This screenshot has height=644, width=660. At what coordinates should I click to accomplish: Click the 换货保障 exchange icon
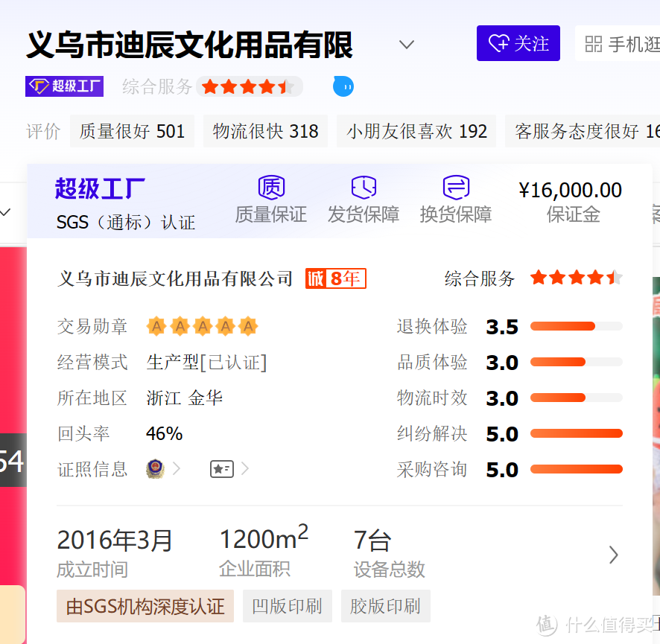(455, 187)
